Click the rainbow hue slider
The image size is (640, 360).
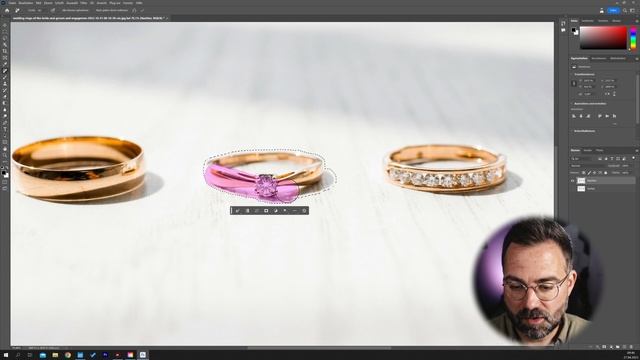633,38
